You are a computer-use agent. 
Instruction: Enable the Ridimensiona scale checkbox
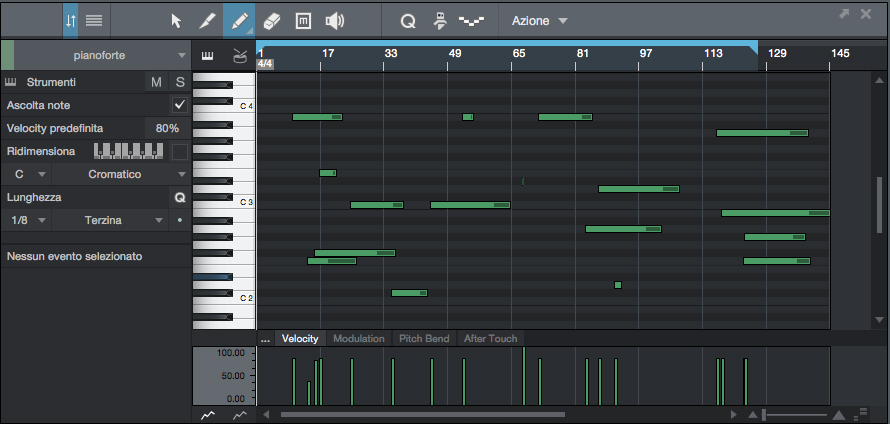[180, 151]
